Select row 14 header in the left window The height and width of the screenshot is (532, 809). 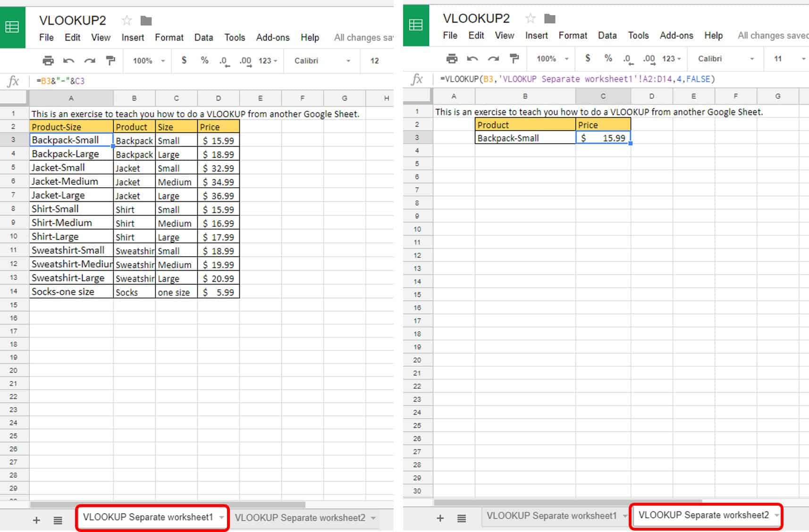[x=14, y=291]
